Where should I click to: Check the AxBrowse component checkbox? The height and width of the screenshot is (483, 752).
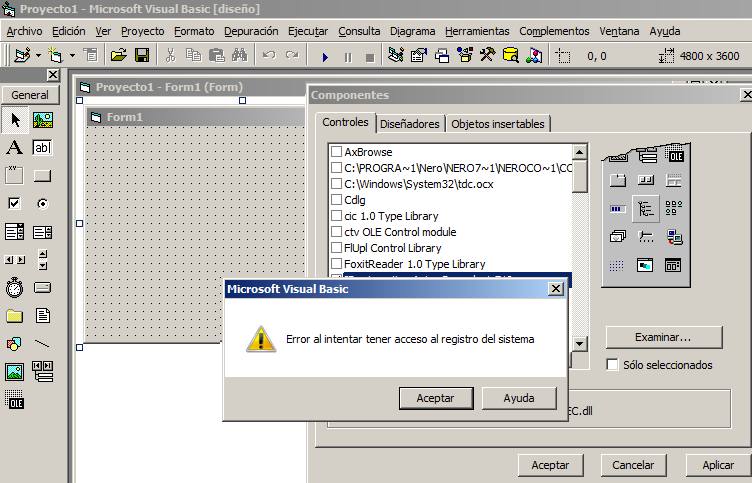coord(337,152)
